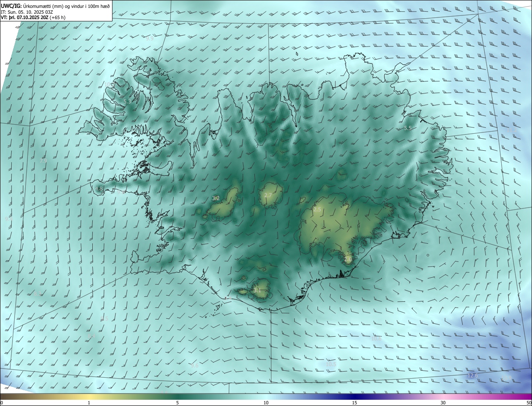Click the '50' tick at the scale's end
Image resolution: width=532 pixels, height=406 pixels.
(529, 403)
